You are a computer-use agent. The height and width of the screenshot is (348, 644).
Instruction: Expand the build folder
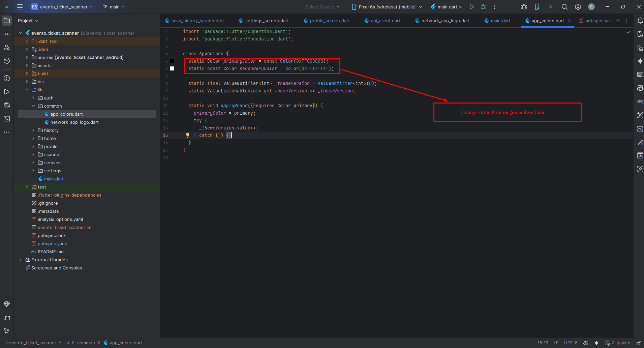click(27, 74)
